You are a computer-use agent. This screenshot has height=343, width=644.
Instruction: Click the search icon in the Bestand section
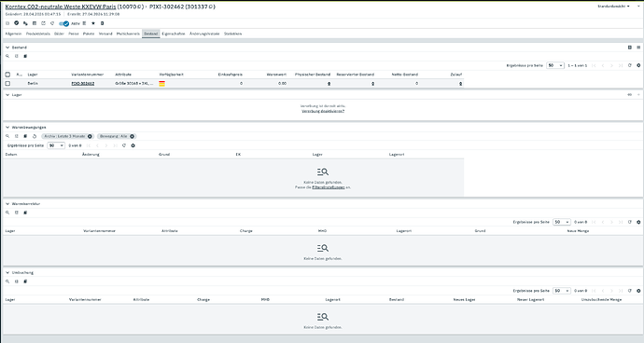[x=7, y=56]
